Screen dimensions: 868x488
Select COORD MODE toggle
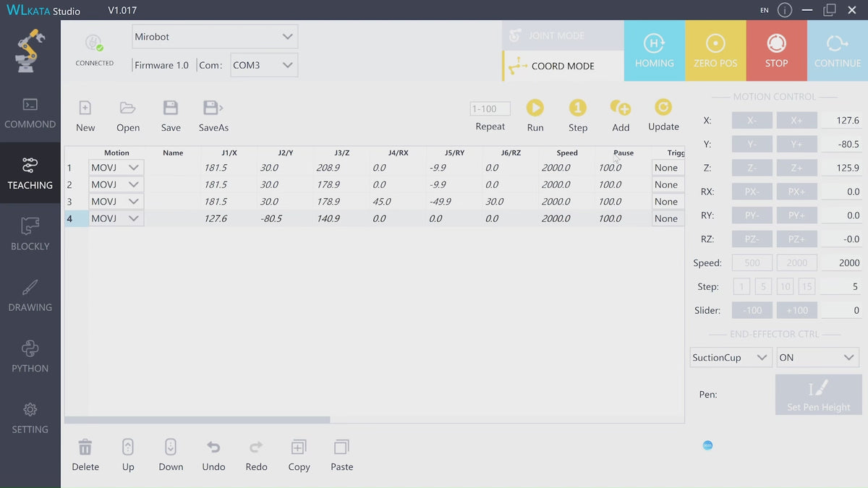tap(563, 66)
